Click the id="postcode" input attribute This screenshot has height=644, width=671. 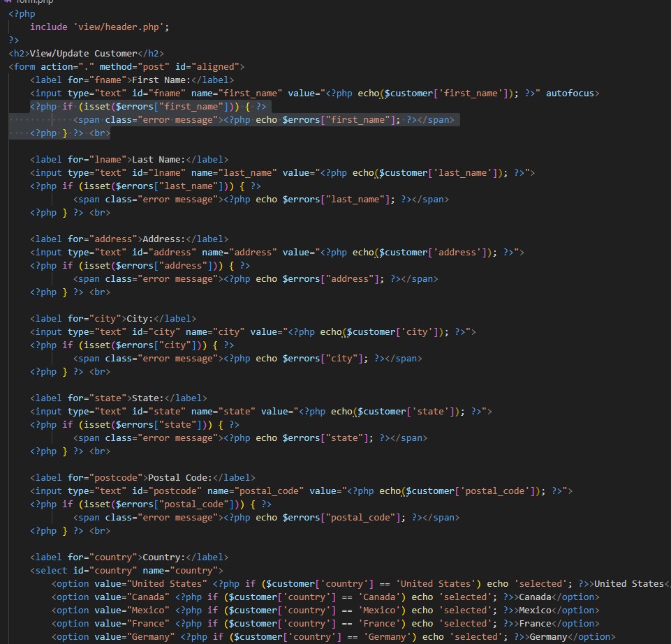pos(167,491)
